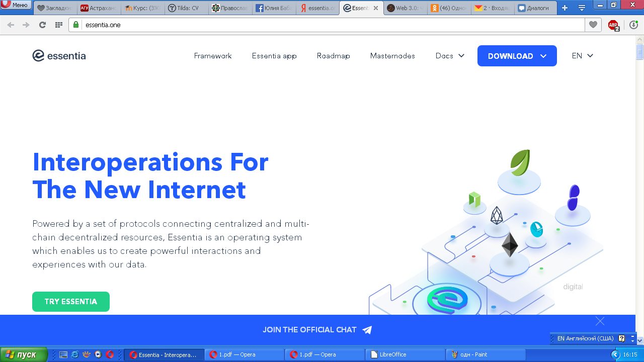The width and height of the screenshot is (644, 362).
Task: Switch to the Диалоги tab
Action: click(536, 8)
